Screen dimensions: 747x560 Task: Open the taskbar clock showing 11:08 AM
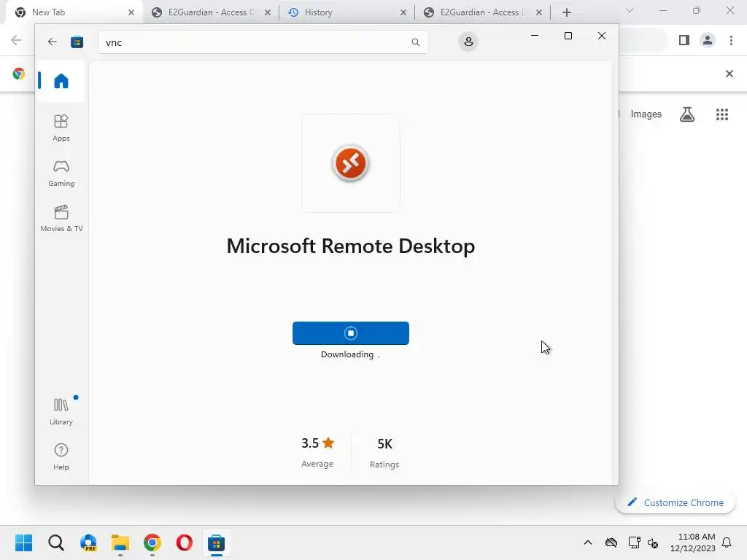click(x=693, y=542)
